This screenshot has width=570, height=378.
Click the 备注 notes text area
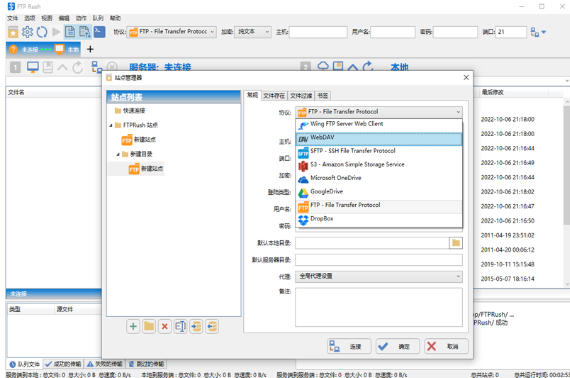pos(379,307)
